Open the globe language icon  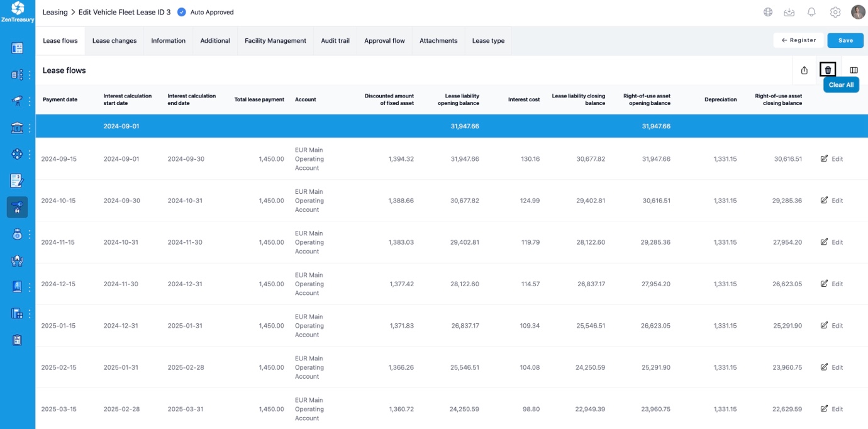(x=768, y=12)
